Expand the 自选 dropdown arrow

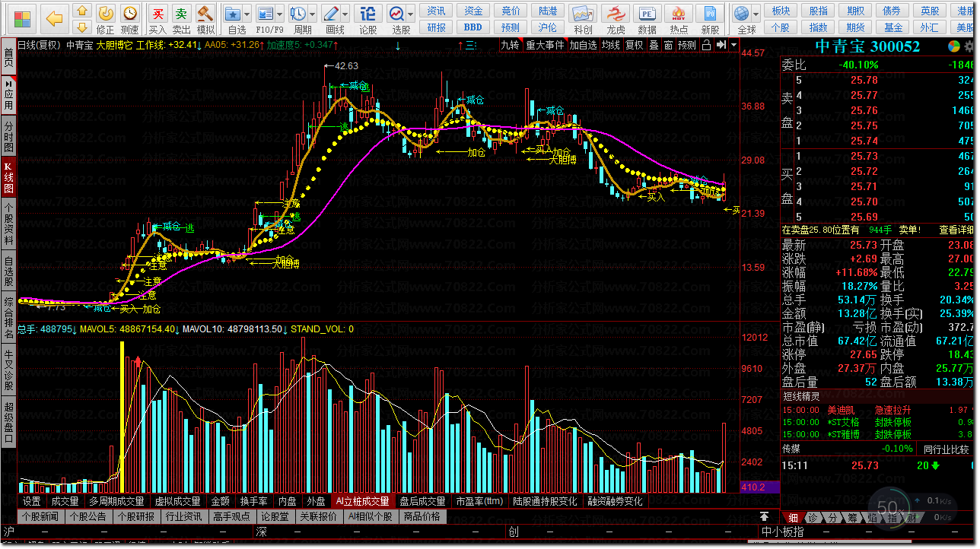click(x=248, y=14)
